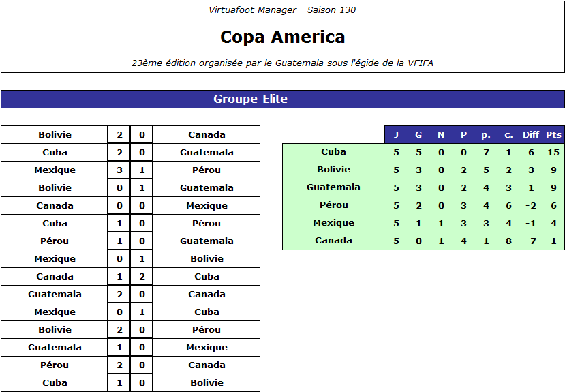Select Pérou in the standings table
Viewport: 565px width, 392px height.
[x=333, y=205]
